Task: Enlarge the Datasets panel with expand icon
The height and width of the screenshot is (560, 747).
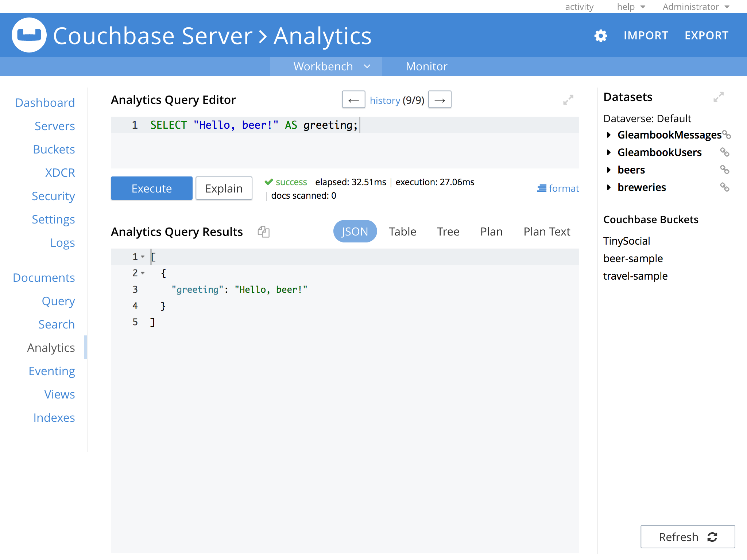Action: [x=718, y=97]
